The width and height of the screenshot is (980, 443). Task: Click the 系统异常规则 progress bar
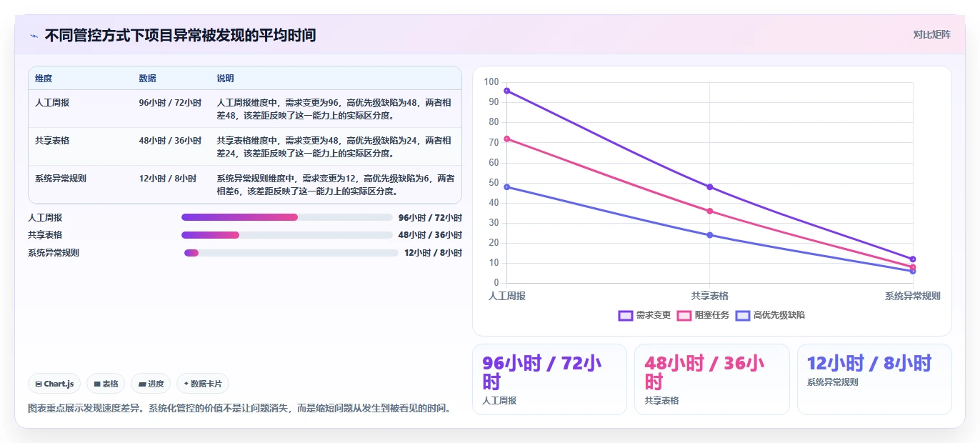[291, 253]
